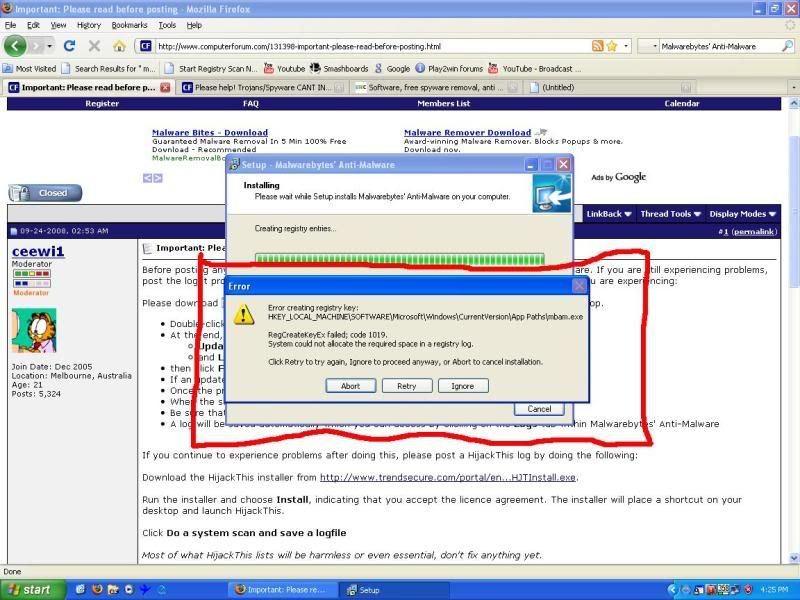The image size is (800, 600).
Task: Switch to the 'Software, free spyware removal' tab
Action: pyautogui.click(x=435, y=87)
